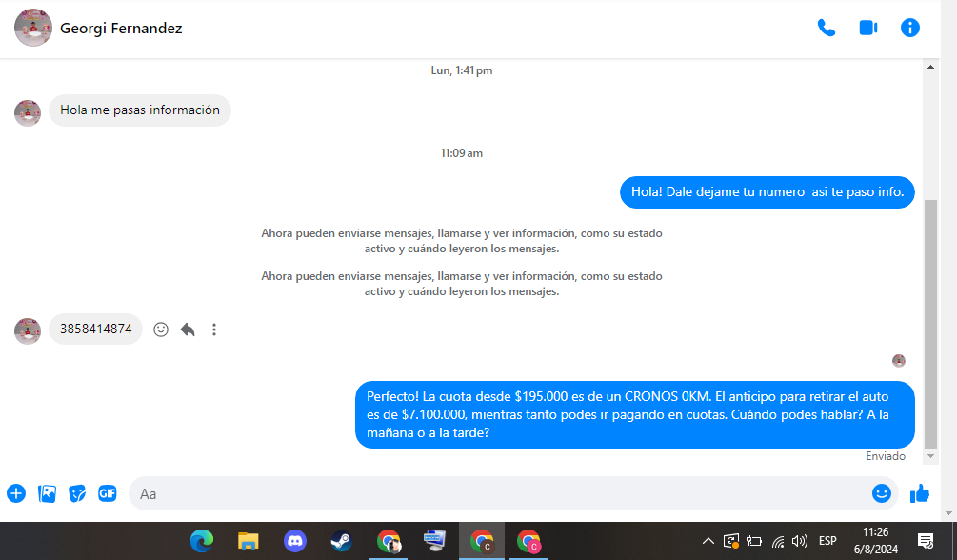
Task: Open battery power status icon
Action: pos(754,541)
